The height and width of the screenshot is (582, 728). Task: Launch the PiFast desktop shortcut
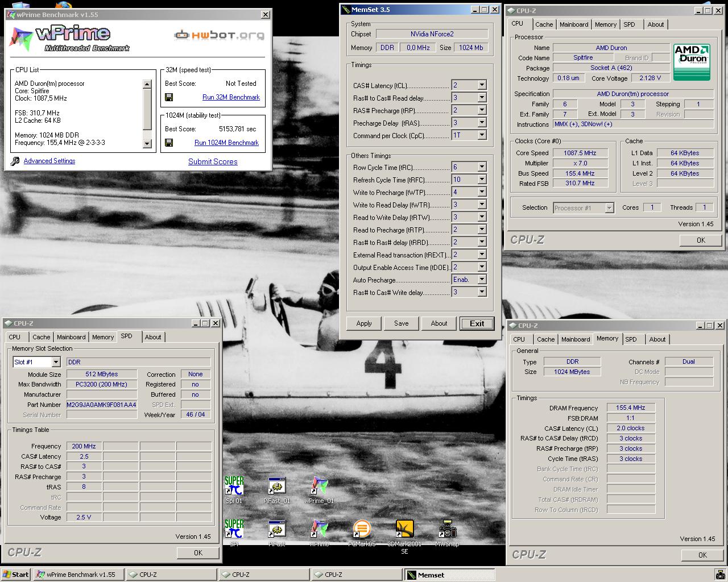[277, 533]
